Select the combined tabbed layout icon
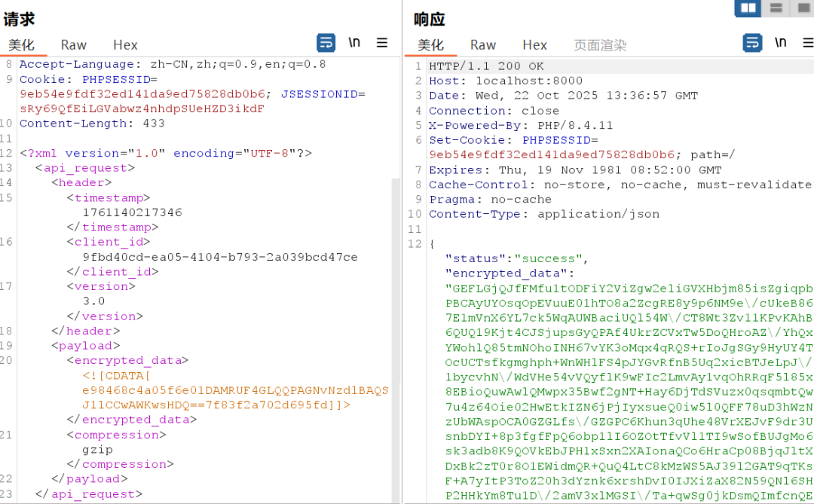 point(803,8)
